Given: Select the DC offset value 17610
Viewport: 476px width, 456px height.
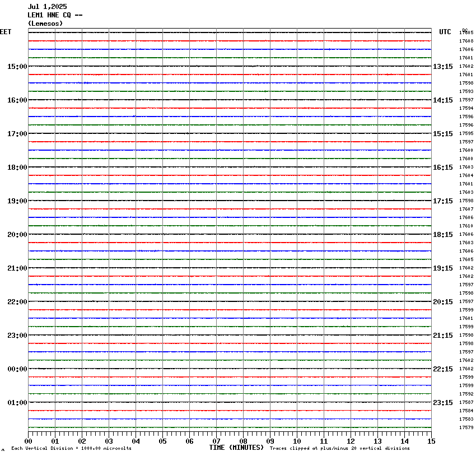Looking at the screenshot, I should pyautogui.click(x=466, y=226).
